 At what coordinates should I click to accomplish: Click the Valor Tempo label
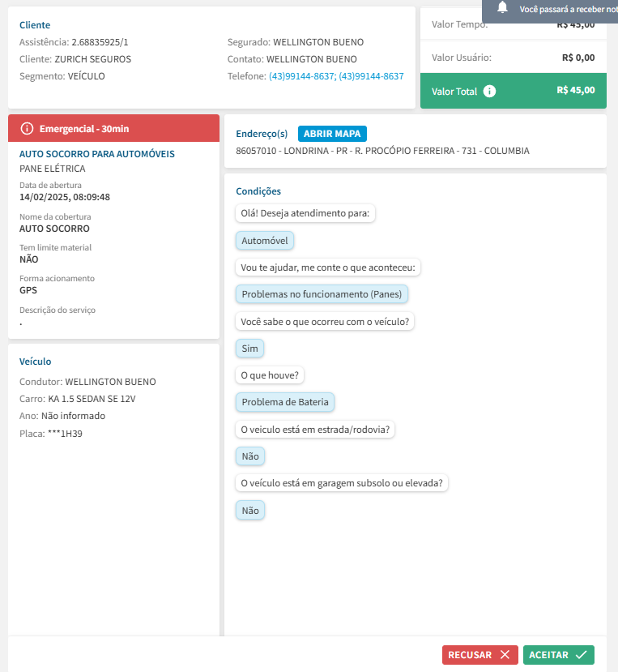tap(459, 24)
